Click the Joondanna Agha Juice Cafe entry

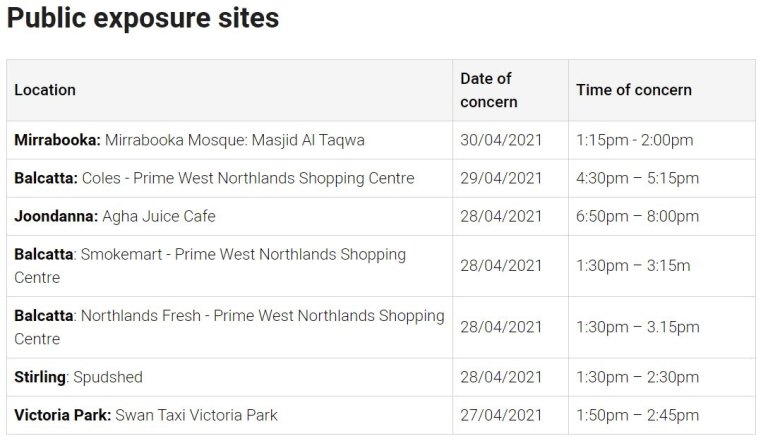[x=115, y=216]
